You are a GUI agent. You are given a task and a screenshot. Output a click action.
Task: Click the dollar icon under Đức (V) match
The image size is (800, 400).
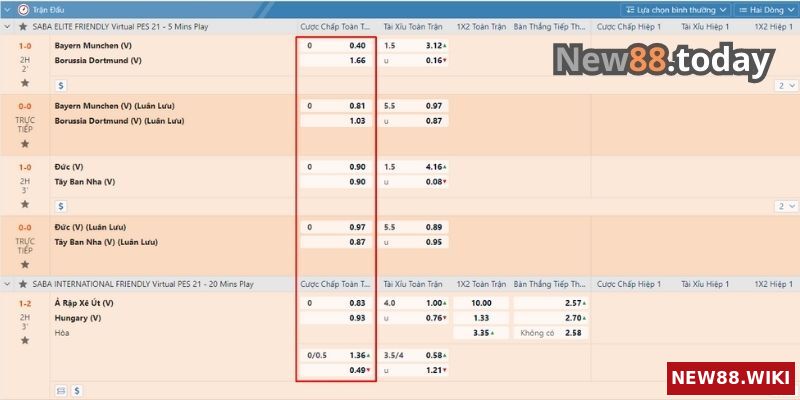tap(61, 206)
